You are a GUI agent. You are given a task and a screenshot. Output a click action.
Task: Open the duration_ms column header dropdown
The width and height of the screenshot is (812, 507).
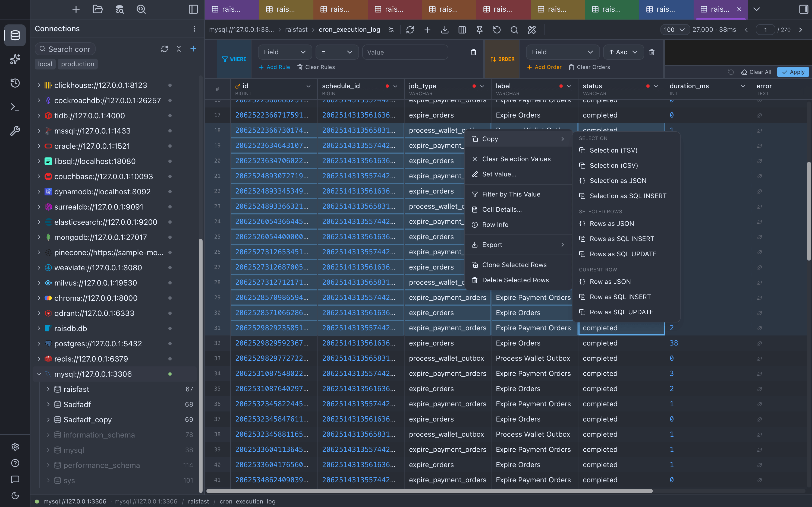pyautogui.click(x=742, y=87)
